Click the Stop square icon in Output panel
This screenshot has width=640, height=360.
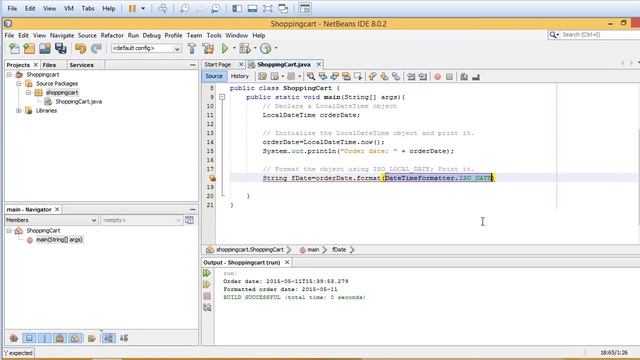[x=207, y=296]
